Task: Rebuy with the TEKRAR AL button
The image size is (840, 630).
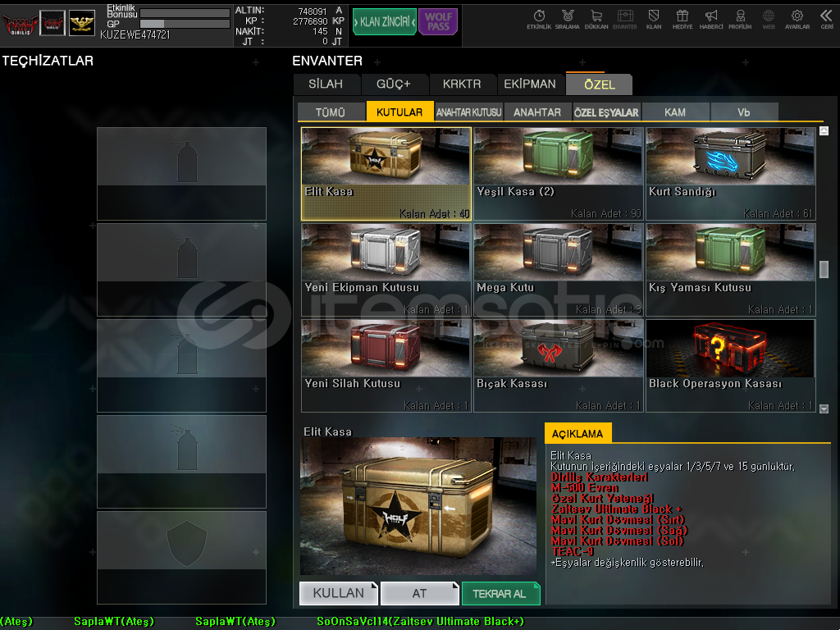Action: pyautogui.click(x=500, y=593)
